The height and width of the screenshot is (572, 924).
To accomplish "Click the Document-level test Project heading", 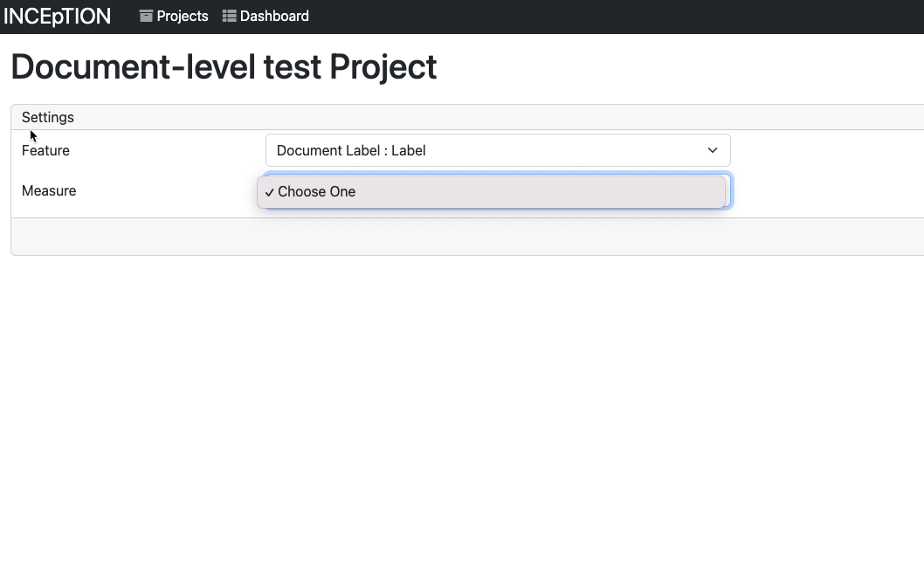I will pyautogui.click(x=224, y=66).
